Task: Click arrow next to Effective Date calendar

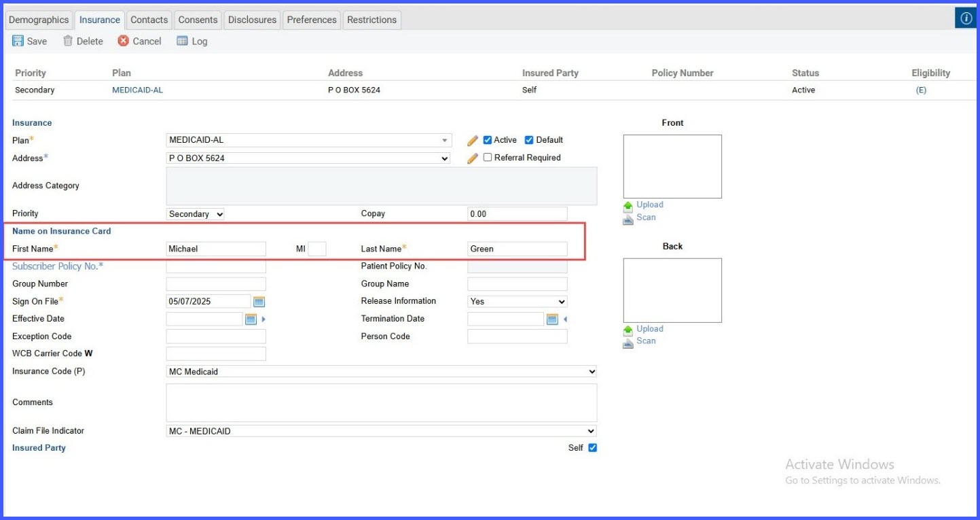Action: tap(264, 319)
